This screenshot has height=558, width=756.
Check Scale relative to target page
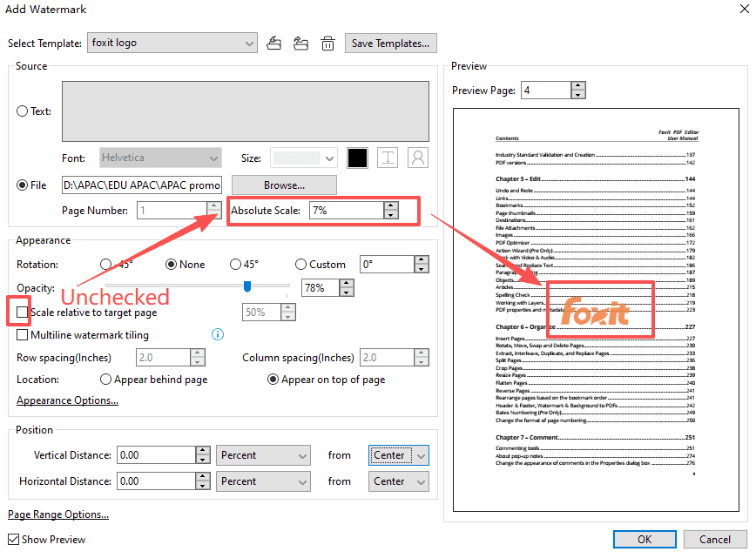[22, 313]
